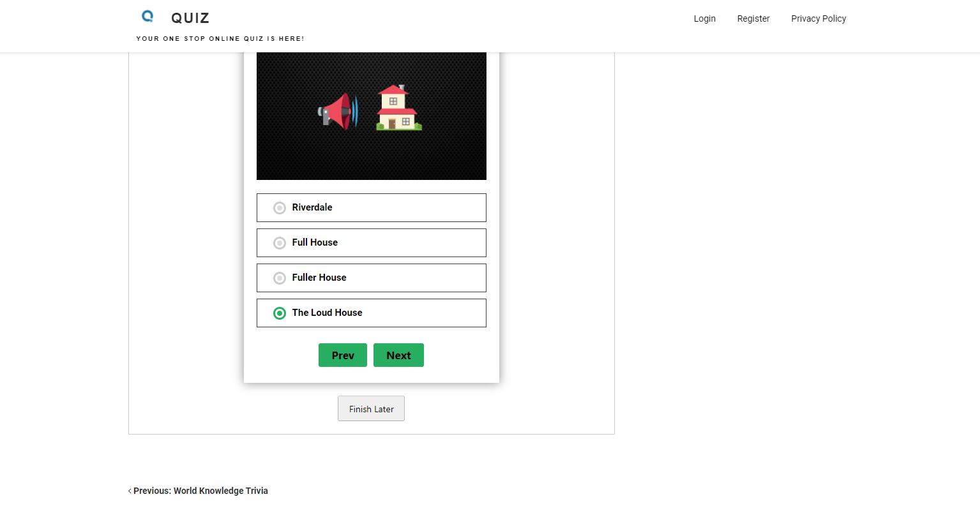Image resolution: width=980 pixels, height=506 pixels.
Task: Open Previous: World Knowledge Trivia link
Action: [x=198, y=491]
